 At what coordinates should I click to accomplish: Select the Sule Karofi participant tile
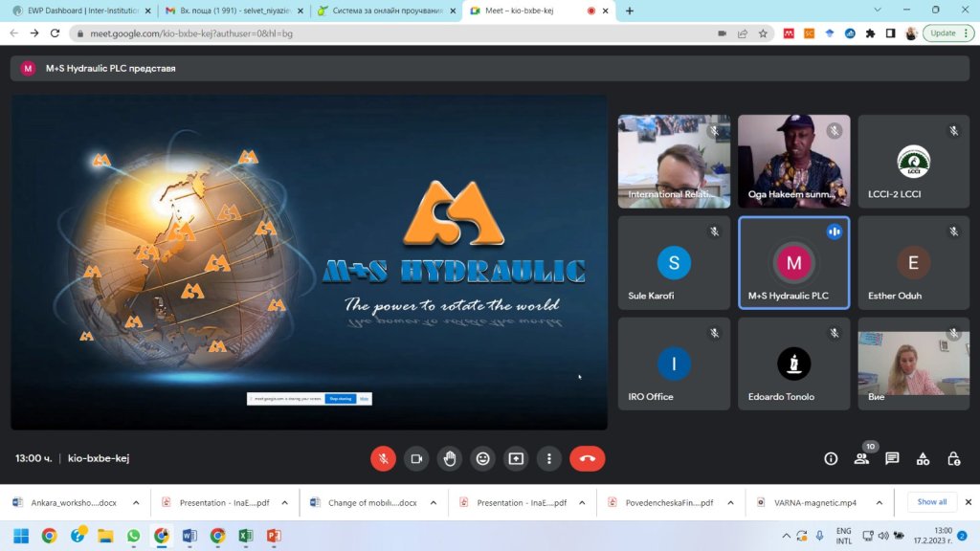[674, 262]
